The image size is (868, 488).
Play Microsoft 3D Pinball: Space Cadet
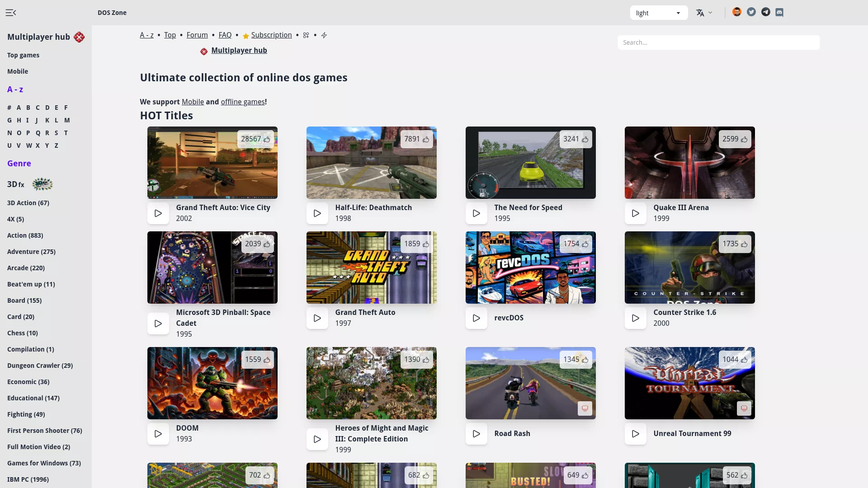pyautogui.click(x=158, y=324)
